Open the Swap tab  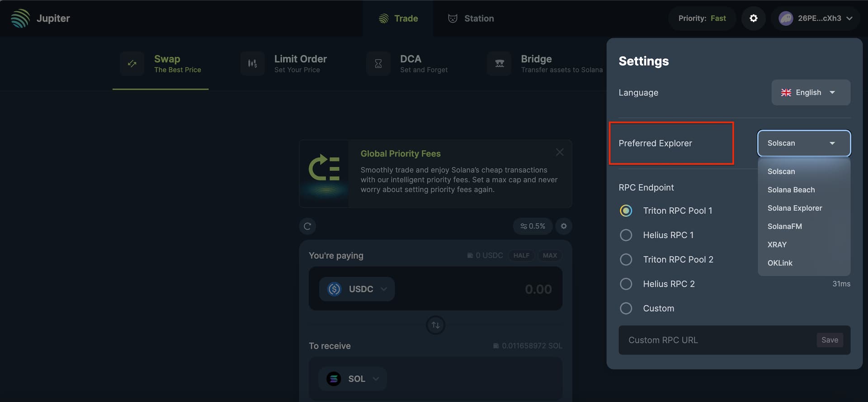point(160,64)
